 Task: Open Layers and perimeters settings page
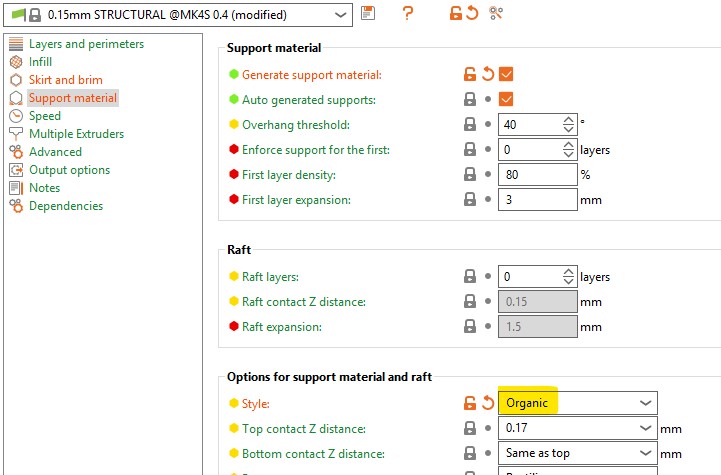(x=86, y=44)
